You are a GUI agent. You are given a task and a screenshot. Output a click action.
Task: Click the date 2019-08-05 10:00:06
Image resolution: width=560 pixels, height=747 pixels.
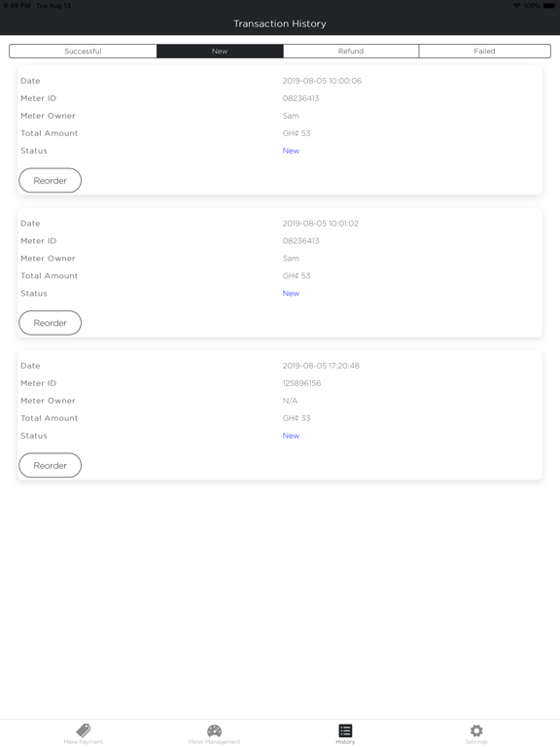click(x=322, y=81)
